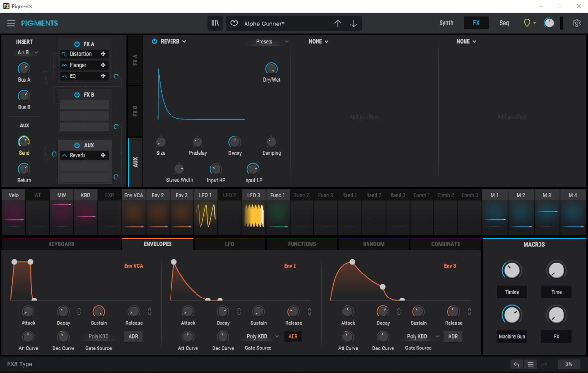588x373 pixels.
Task: Click the move handle on Distortion slot
Action: pyautogui.click(x=103, y=54)
